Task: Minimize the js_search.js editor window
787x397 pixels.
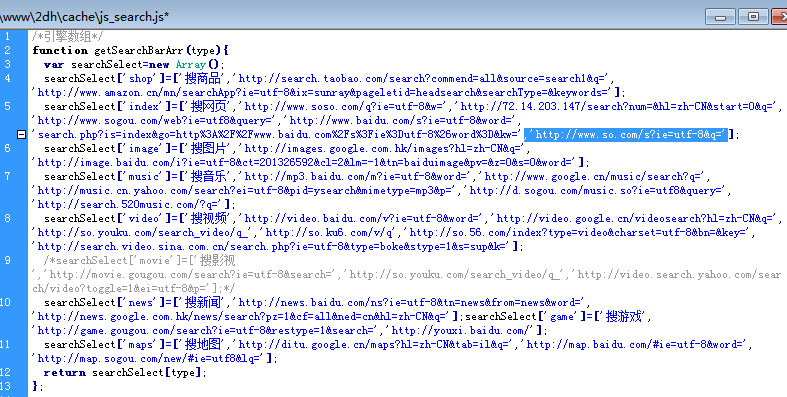Action: click(720, 17)
